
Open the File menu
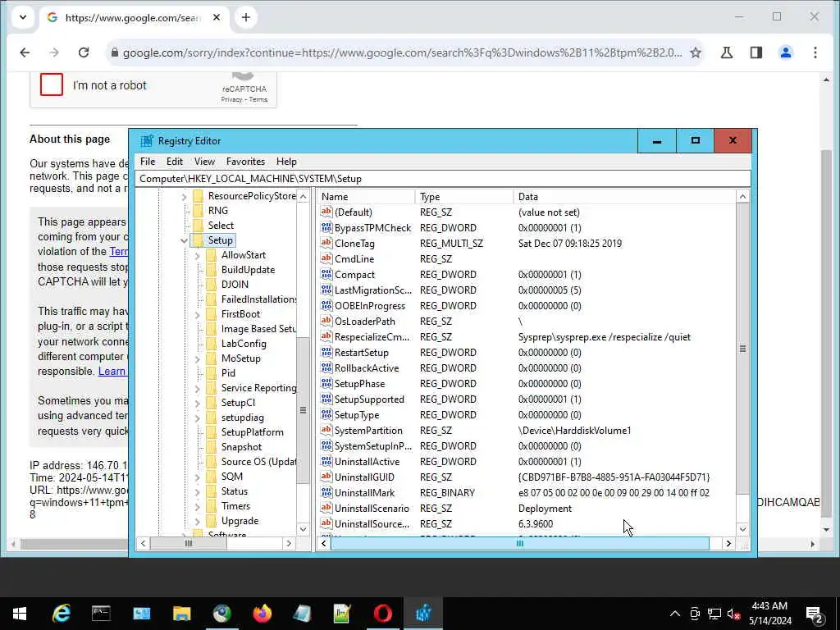click(148, 162)
